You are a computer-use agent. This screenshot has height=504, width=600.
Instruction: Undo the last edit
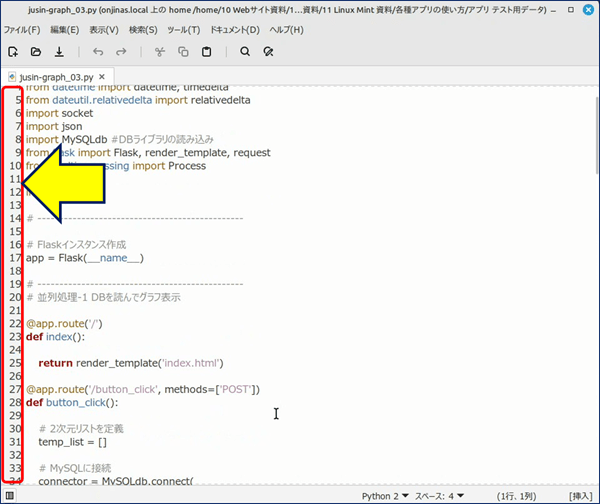click(98, 52)
